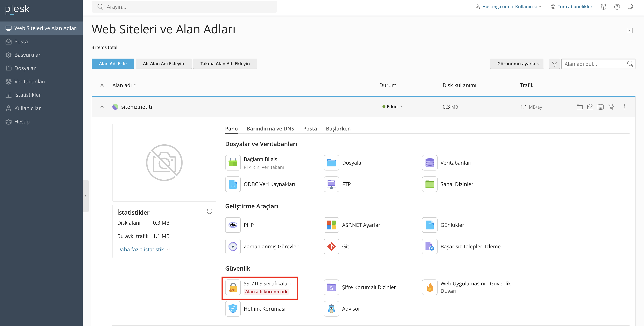Toggle the right side panel icon

(x=630, y=30)
